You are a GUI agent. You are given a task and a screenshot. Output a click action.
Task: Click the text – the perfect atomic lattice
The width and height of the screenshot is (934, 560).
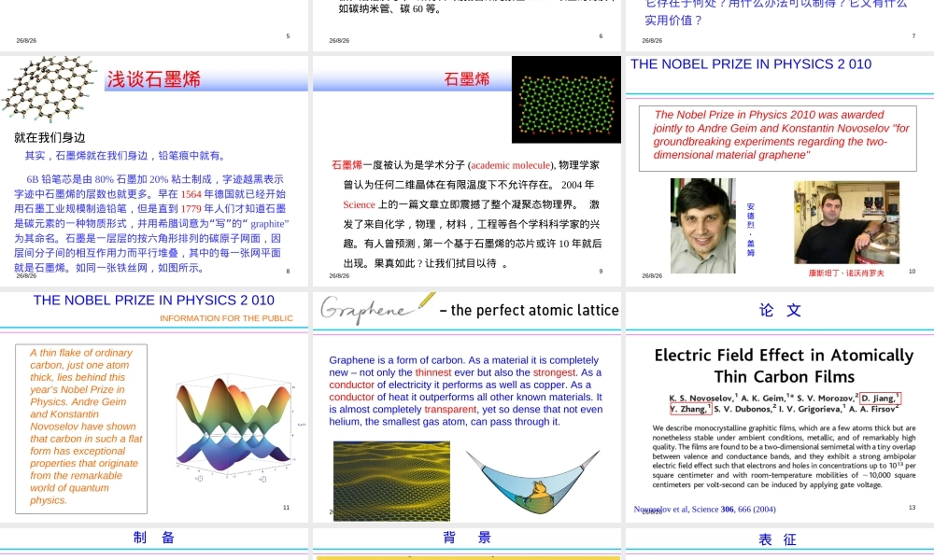(x=529, y=310)
